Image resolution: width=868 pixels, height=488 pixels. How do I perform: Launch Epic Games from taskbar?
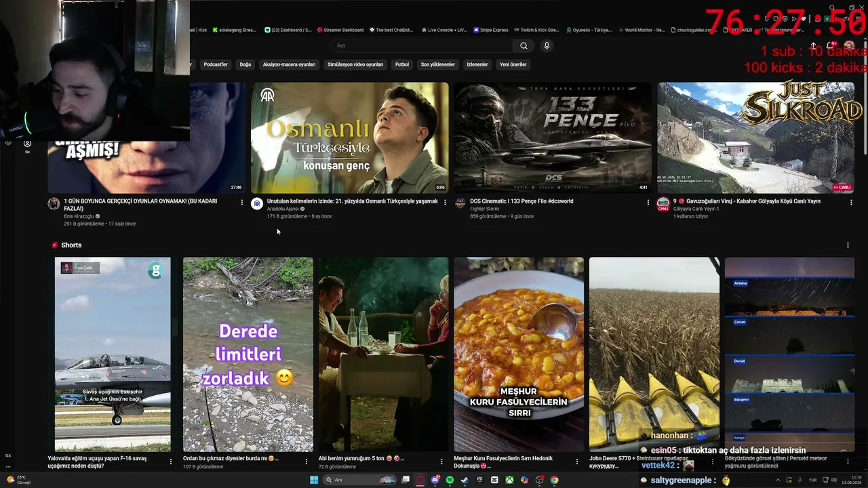click(479, 480)
